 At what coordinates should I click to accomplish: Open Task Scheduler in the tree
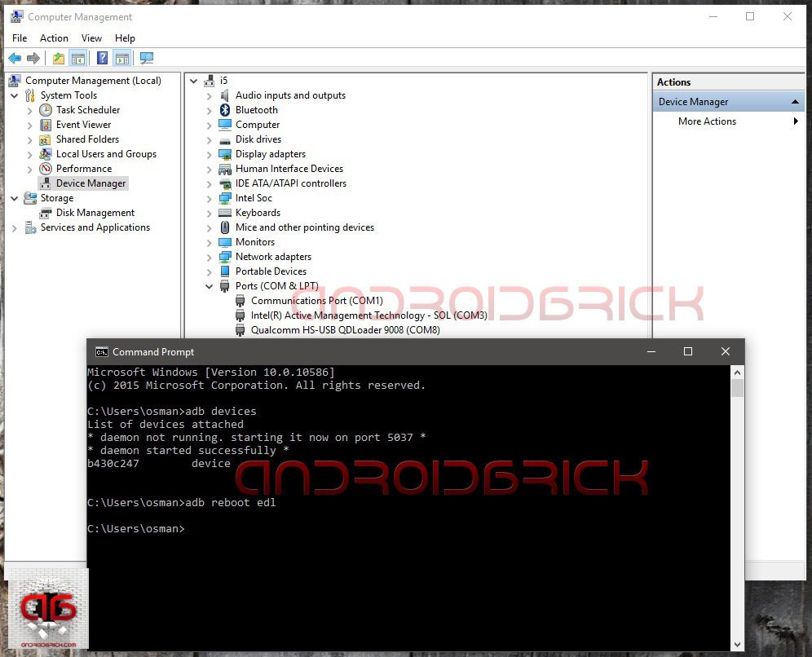[x=87, y=110]
